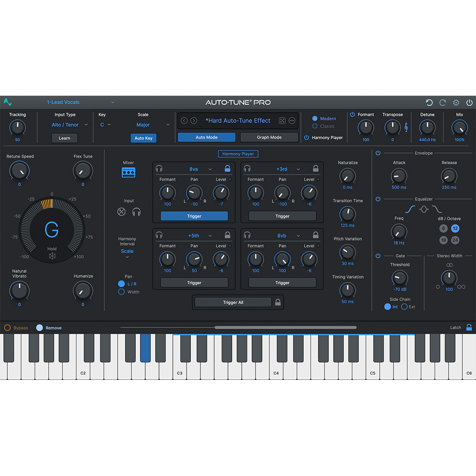476x476 pixels.
Task: Select the high cut EQ shape icon
Action: tap(437, 209)
